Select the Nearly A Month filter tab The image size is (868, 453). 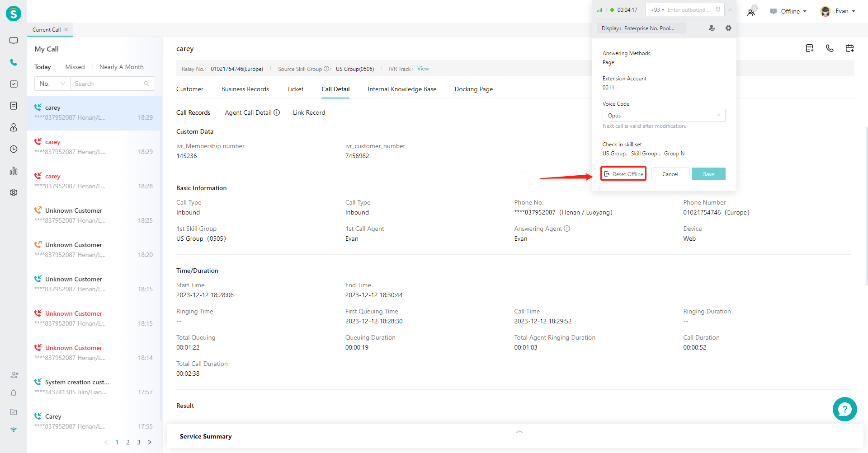121,67
